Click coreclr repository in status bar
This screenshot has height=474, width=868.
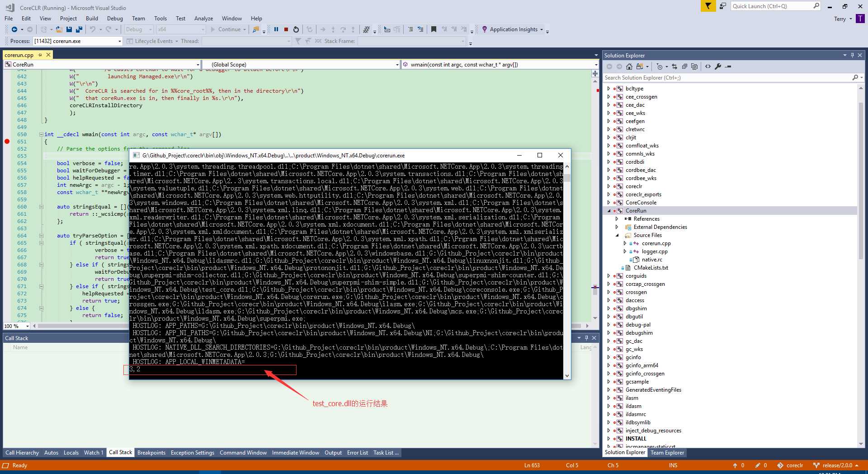click(x=790, y=465)
